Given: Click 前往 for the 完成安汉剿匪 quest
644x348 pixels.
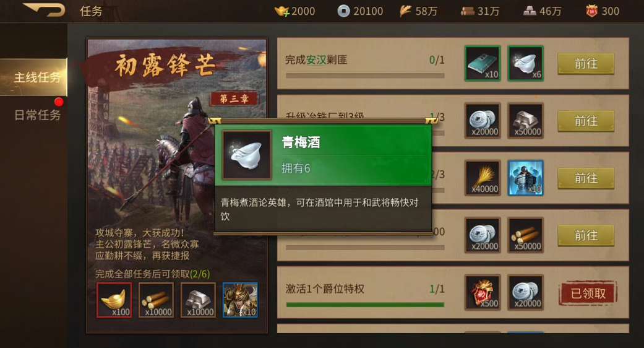Looking at the screenshot, I should pyautogui.click(x=586, y=64).
